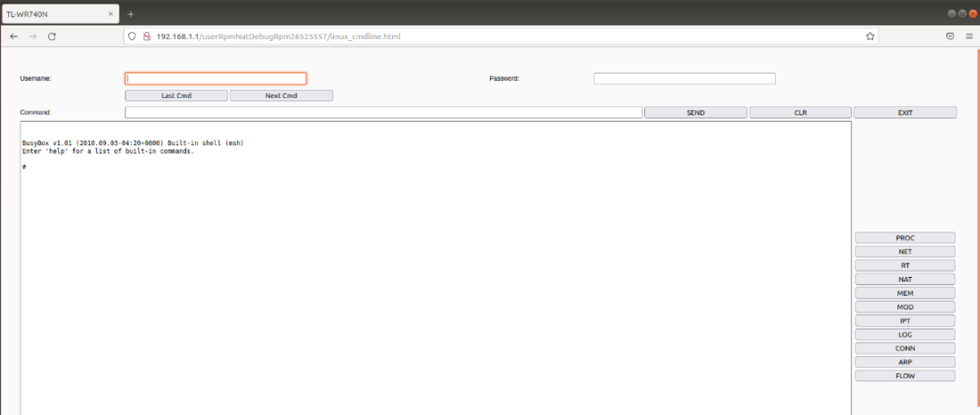Click inside the shell output text area
980x415 pixels.
pos(436,269)
